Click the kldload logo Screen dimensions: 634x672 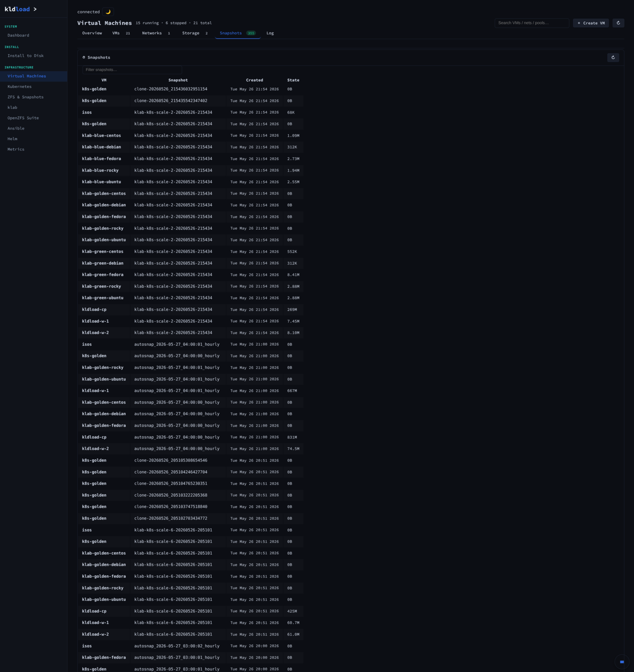tap(17, 9)
